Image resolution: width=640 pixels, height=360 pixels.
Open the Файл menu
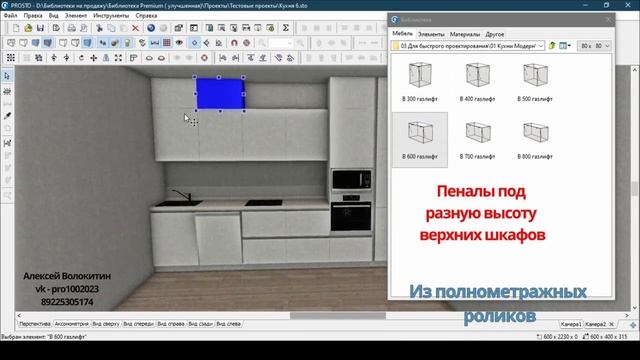tap(11, 16)
